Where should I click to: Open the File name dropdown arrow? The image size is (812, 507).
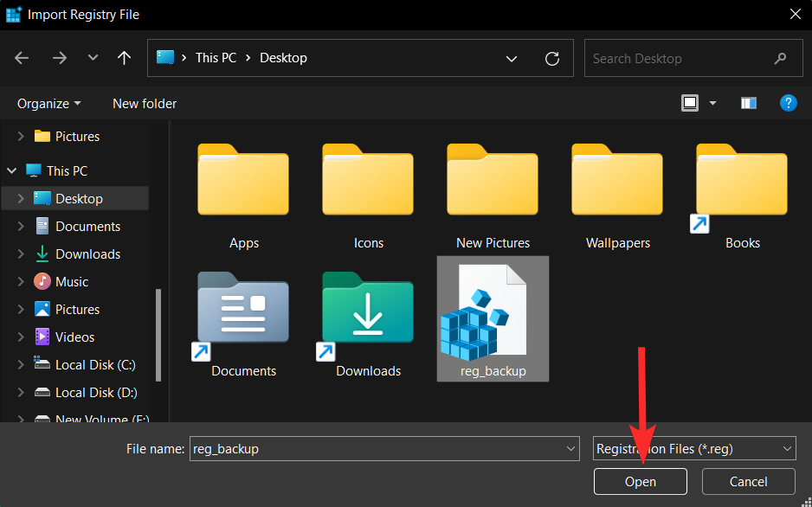pos(570,448)
